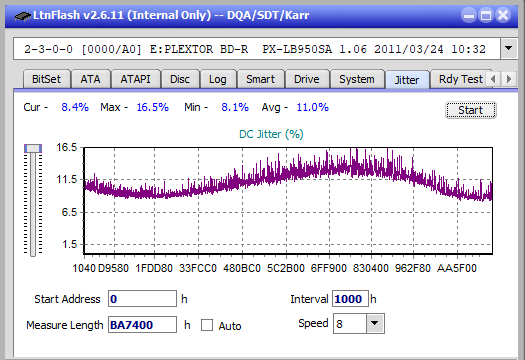Click the DC Jitter (%) chart title

[x=271, y=134]
